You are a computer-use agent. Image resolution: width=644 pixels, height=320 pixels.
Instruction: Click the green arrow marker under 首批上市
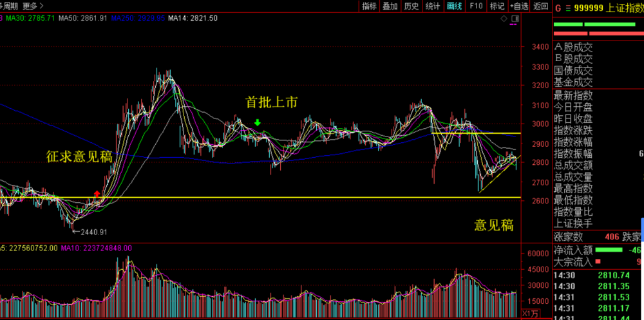click(x=258, y=122)
